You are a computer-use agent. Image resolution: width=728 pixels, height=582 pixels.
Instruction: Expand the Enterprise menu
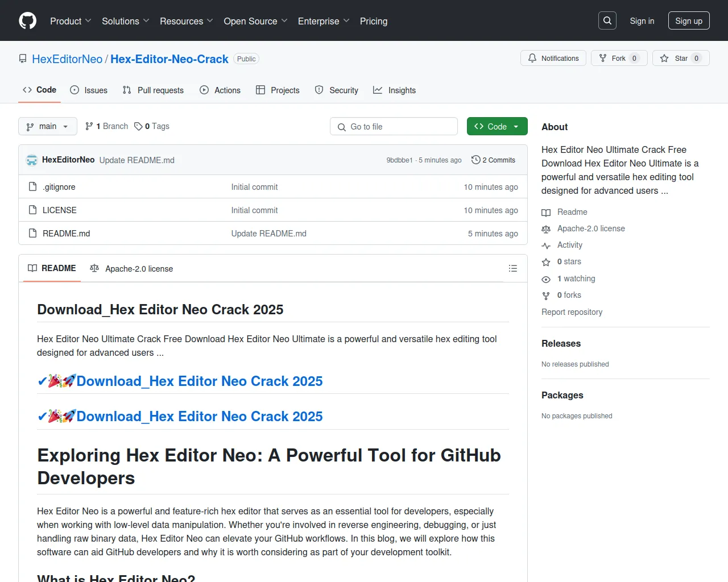point(324,21)
